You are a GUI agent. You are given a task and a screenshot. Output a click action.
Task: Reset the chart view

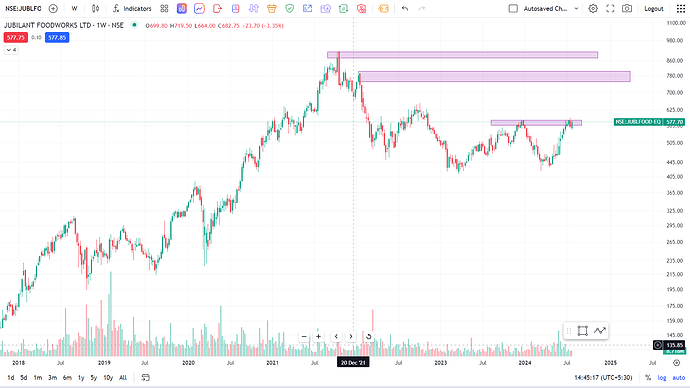[368, 337]
